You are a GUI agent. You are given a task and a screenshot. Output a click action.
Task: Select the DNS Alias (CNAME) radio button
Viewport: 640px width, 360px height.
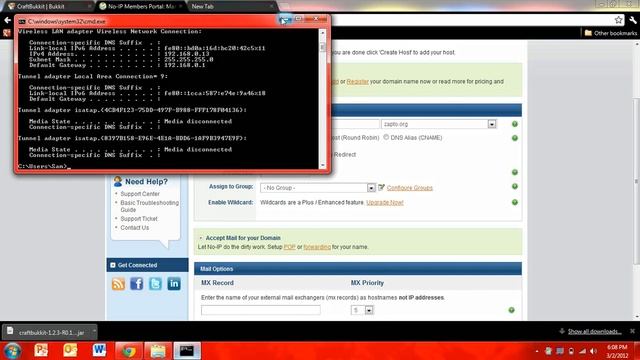(386, 138)
